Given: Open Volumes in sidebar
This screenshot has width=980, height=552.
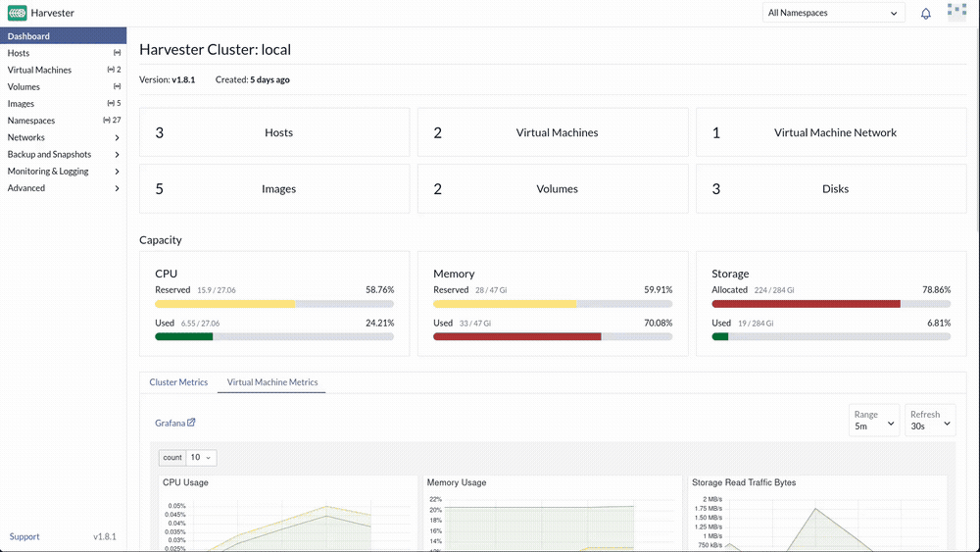Looking at the screenshot, I should (63, 87).
